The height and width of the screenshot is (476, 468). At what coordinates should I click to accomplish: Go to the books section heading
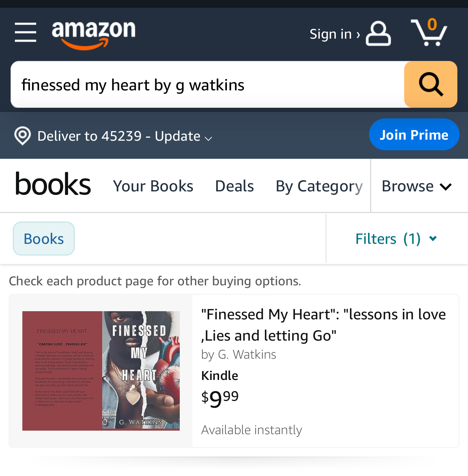coord(53,185)
